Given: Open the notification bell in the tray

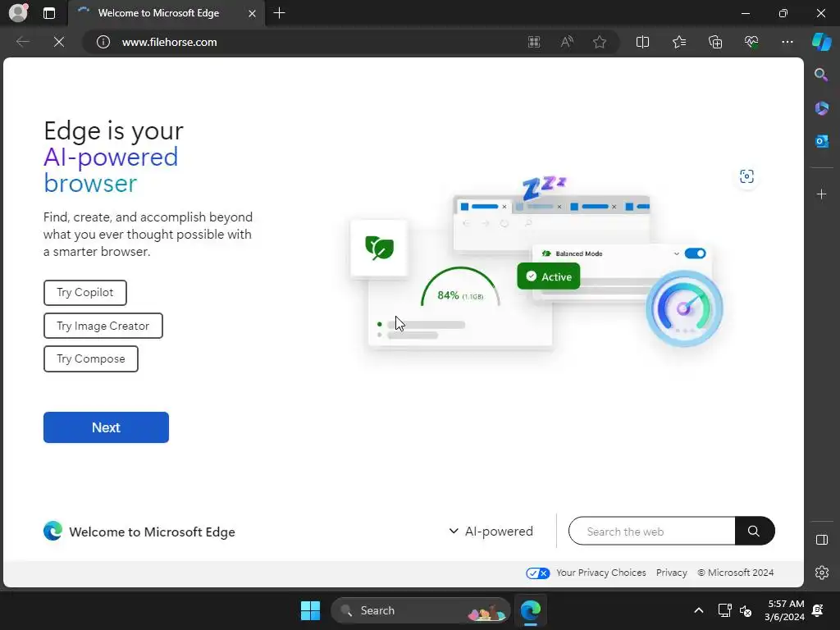Looking at the screenshot, I should click(x=818, y=610).
